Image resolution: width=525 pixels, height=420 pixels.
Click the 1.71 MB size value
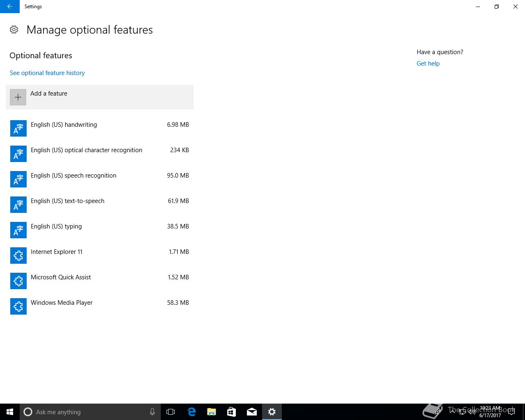[x=179, y=252]
